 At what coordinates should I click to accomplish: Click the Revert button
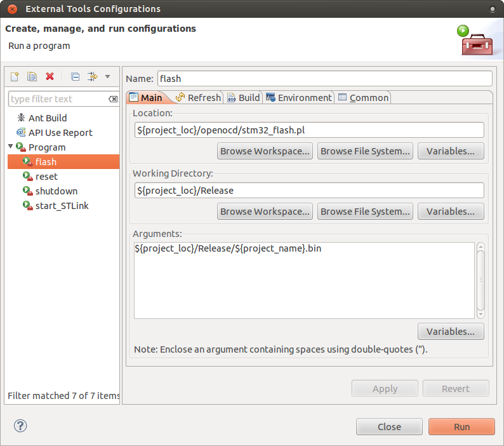[456, 389]
